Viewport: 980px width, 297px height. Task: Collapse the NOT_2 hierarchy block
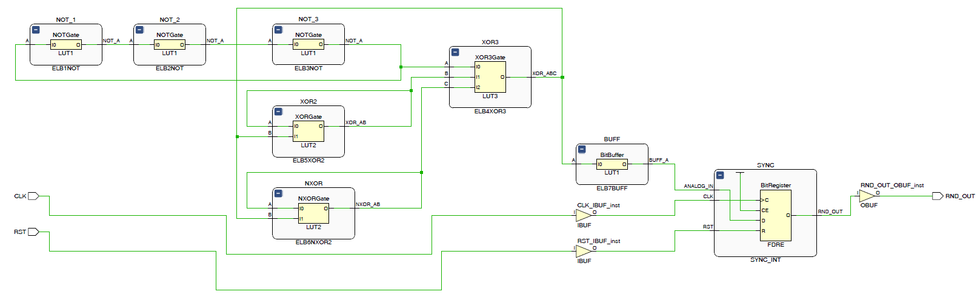[139, 30]
